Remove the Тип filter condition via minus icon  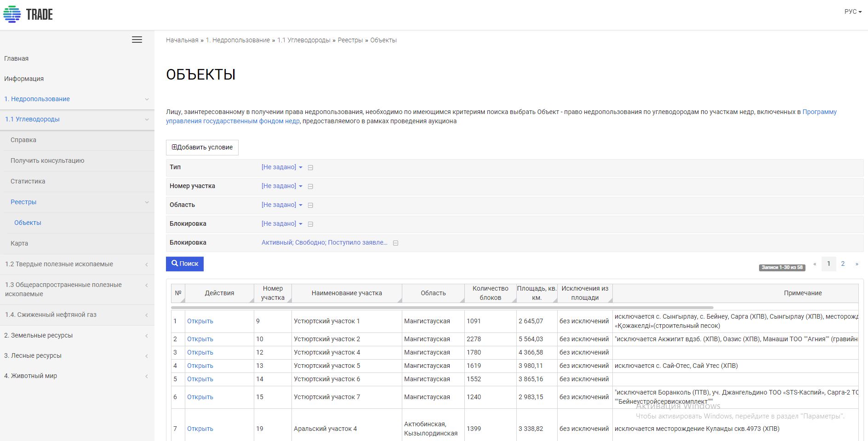[x=310, y=168]
